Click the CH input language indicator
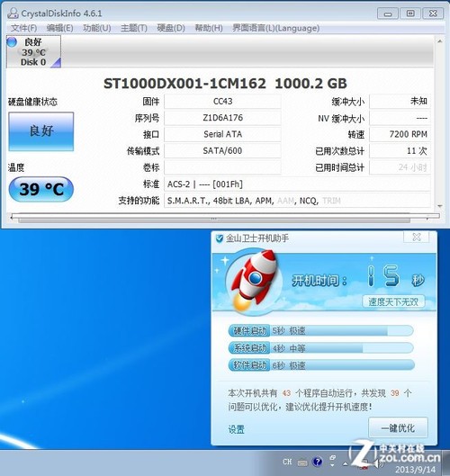This screenshot has width=450, height=476. pyautogui.click(x=287, y=462)
